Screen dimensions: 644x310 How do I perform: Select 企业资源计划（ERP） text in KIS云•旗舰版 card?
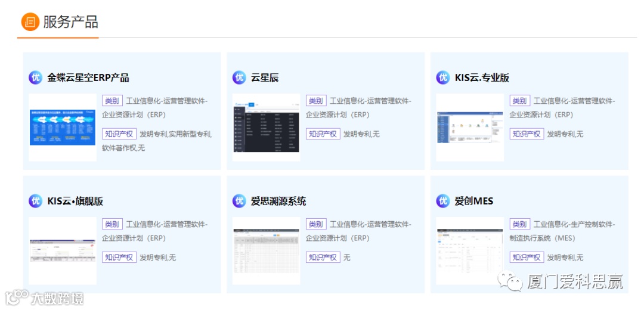coord(134,238)
